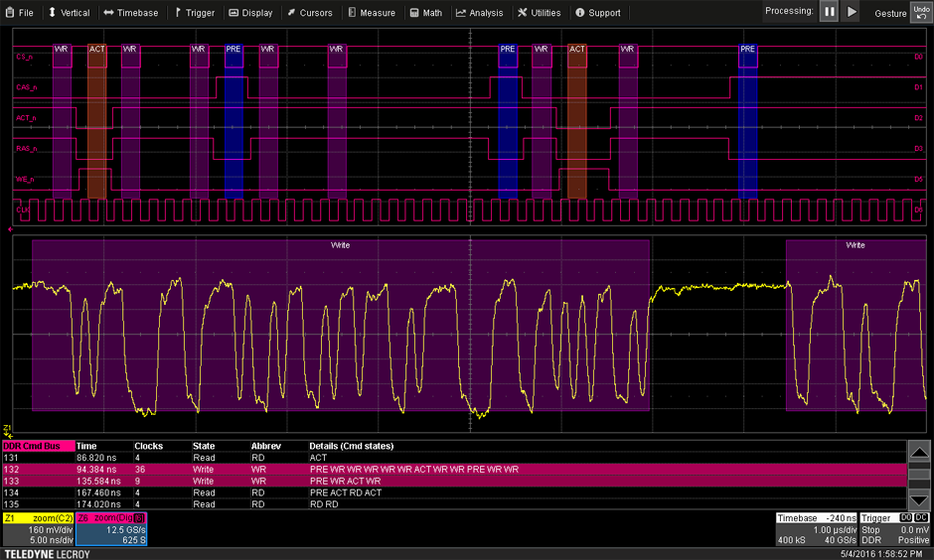Open the Cursors menu
The width and height of the screenshot is (934, 560).
[x=309, y=13]
